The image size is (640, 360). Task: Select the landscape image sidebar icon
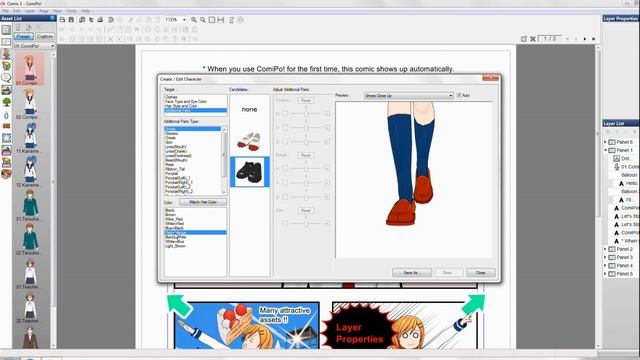coord(6,90)
